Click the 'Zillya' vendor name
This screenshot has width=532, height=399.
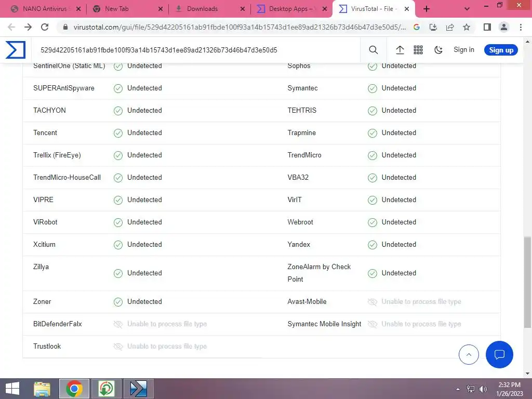point(41,267)
